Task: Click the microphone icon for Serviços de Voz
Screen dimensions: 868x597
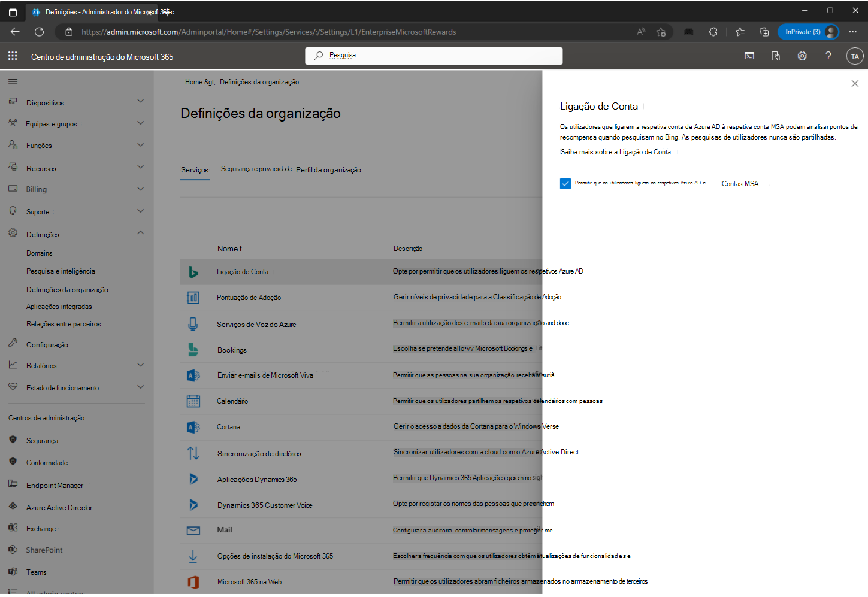Action: (x=193, y=324)
